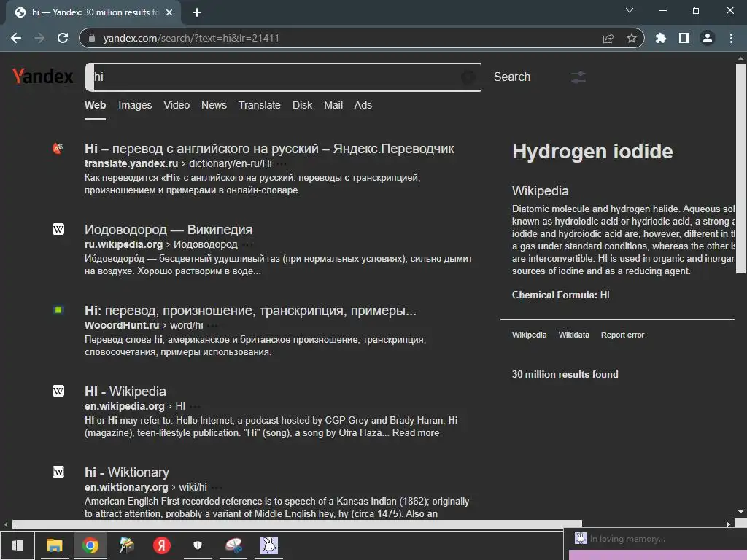The height and width of the screenshot is (560, 747).
Task: Switch to the Video tab
Action: coord(177,105)
